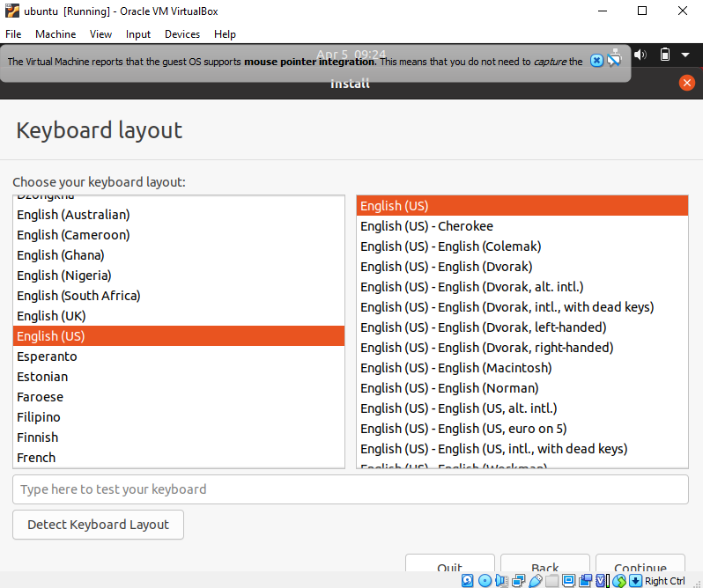Select the English (US, alt. intl.) variant
The width and height of the screenshot is (703, 588).
(522, 408)
